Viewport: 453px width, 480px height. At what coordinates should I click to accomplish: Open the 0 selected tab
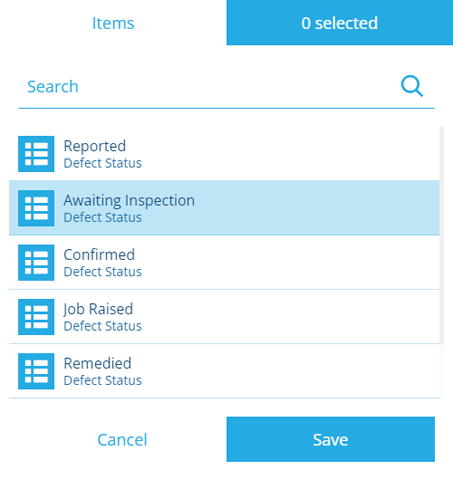[x=340, y=23]
